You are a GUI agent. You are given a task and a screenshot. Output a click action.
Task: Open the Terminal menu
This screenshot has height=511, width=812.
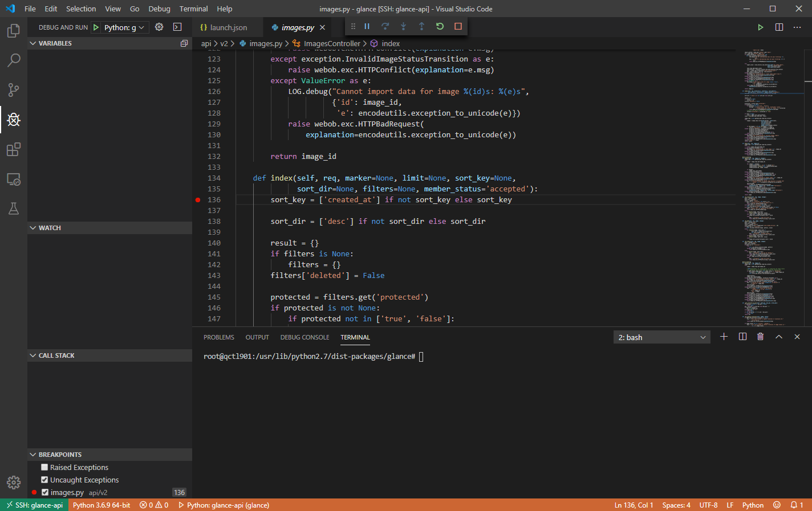click(193, 9)
